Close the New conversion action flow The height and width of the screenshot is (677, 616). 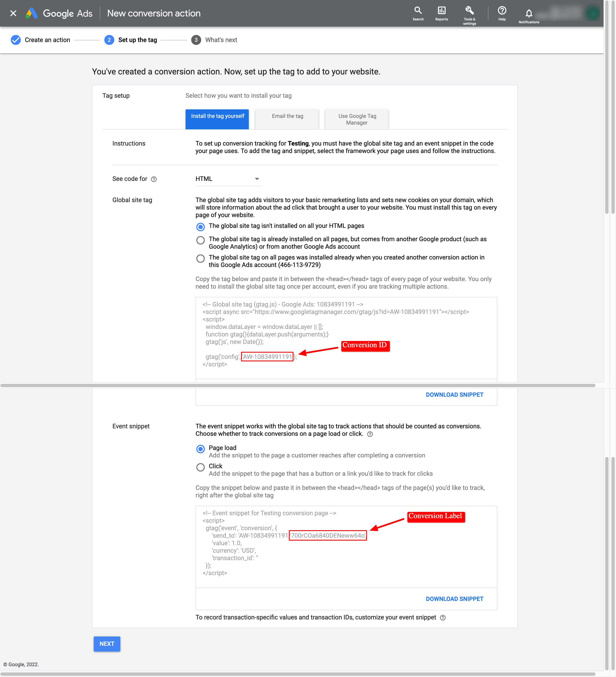13,14
